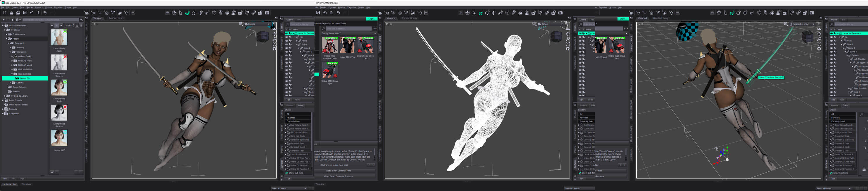Click the view cube in left viewport
The width and height of the screenshot is (868, 191).
(262, 36)
